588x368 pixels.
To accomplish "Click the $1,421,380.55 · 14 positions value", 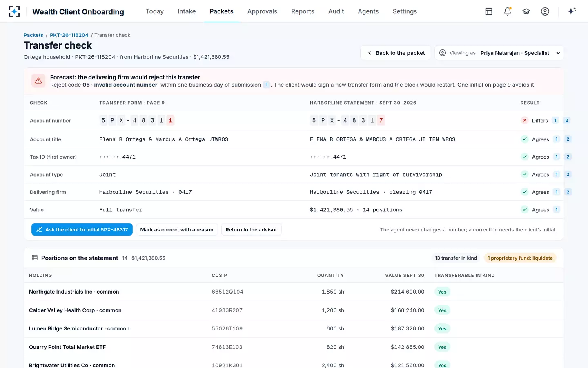I will point(356,210).
